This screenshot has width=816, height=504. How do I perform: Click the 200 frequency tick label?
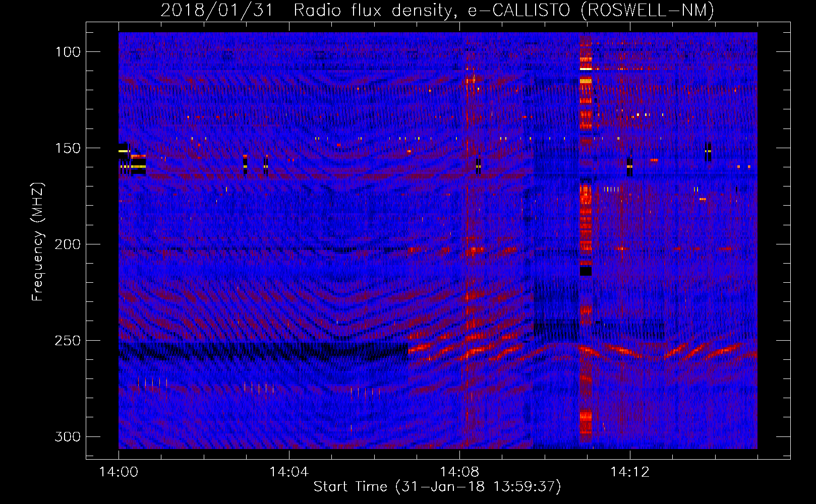[68, 244]
